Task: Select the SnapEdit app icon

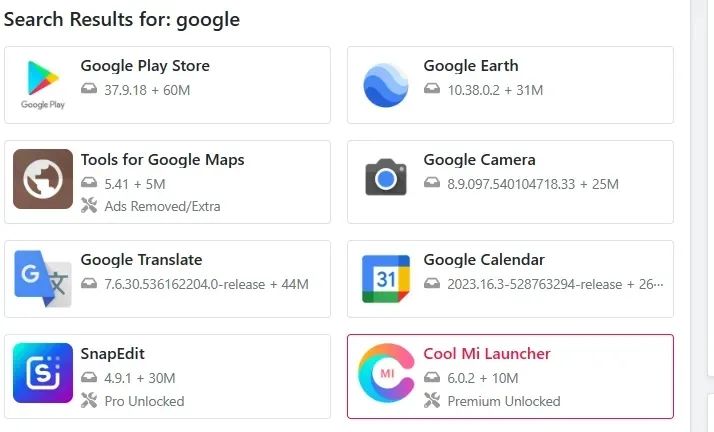Action: pos(43,373)
